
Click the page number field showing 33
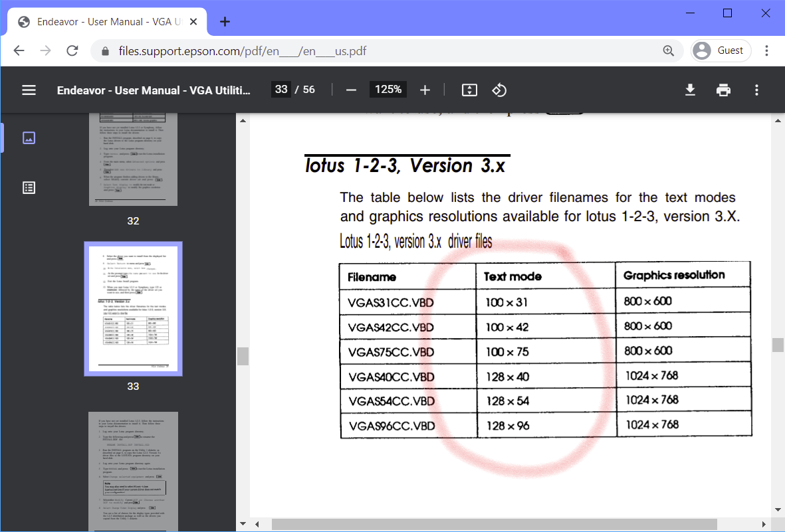coord(281,90)
